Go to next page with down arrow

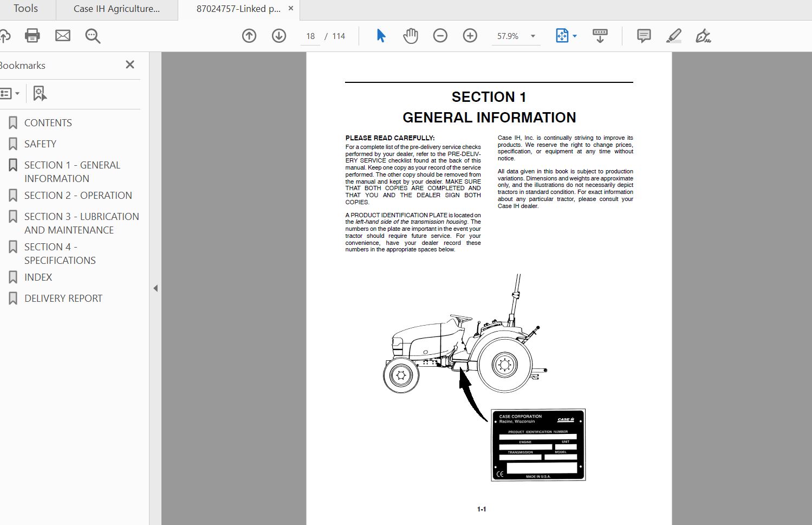[278, 36]
